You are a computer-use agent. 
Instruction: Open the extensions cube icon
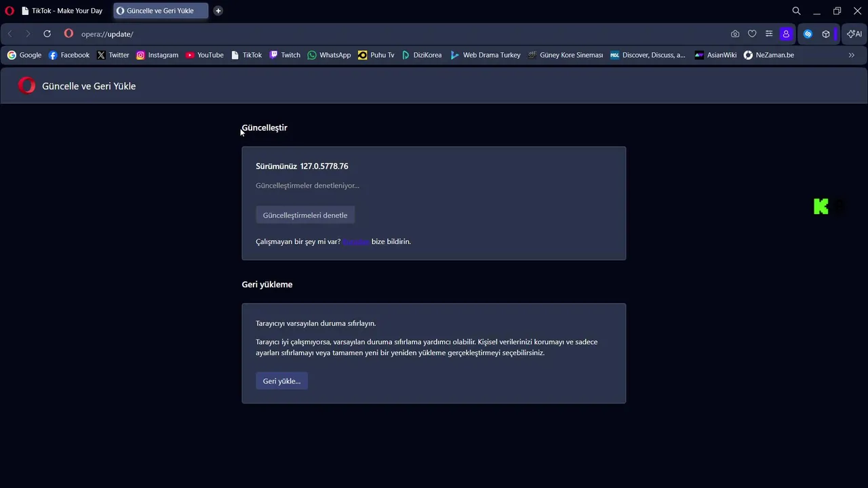point(826,34)
